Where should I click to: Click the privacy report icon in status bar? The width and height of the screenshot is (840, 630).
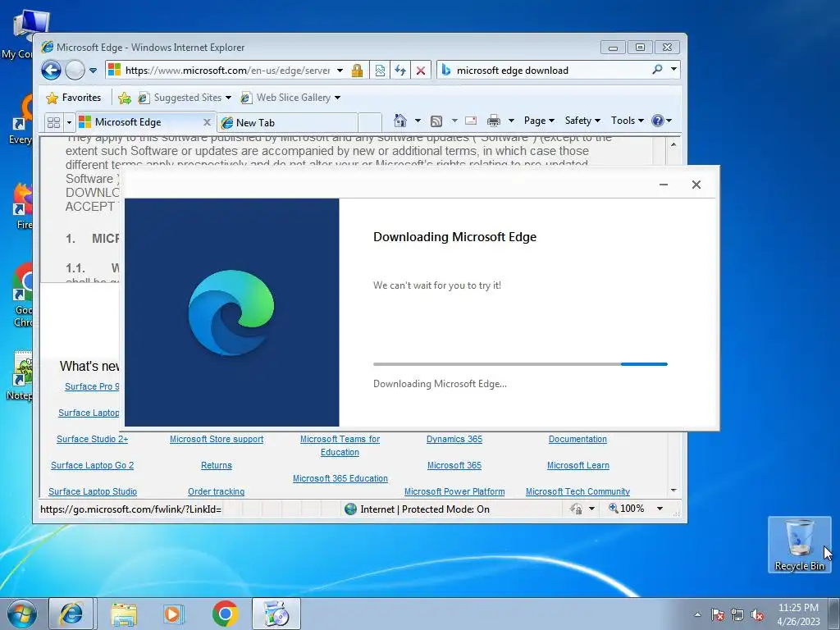click(577, 509)
